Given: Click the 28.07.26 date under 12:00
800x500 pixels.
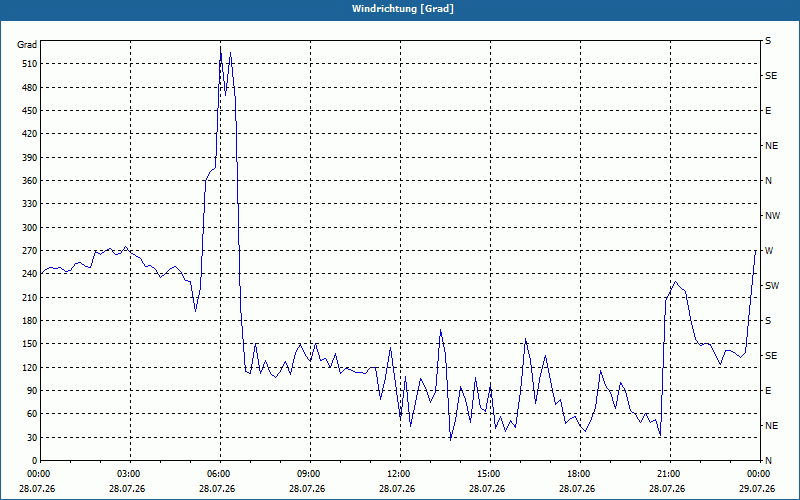Looking at the screenshot, I should [x=397, y=489].
